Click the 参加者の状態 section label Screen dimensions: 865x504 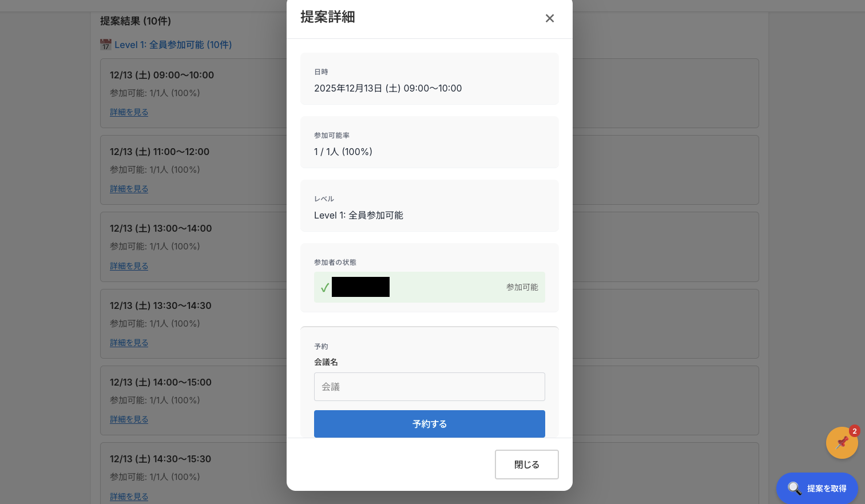tap(335, 263)
